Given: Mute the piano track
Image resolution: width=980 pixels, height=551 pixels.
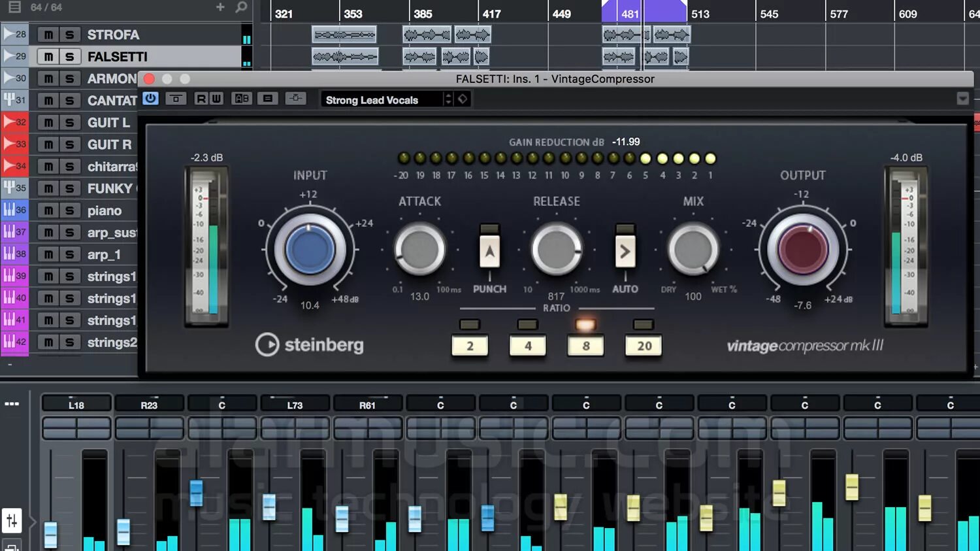Looking at the screenshot, I should pos(48,210).
